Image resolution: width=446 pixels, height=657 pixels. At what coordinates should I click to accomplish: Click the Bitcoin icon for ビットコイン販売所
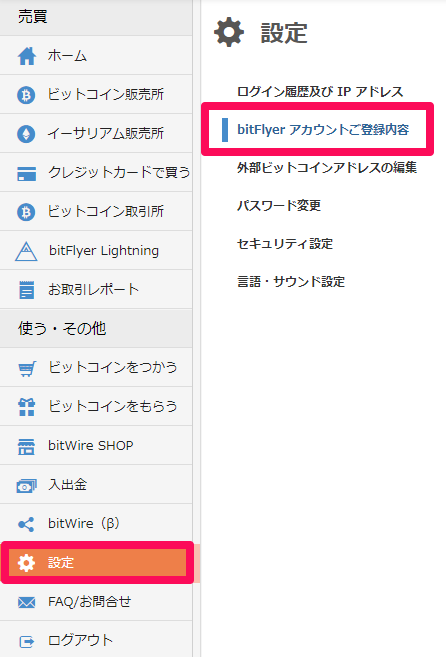26,95
